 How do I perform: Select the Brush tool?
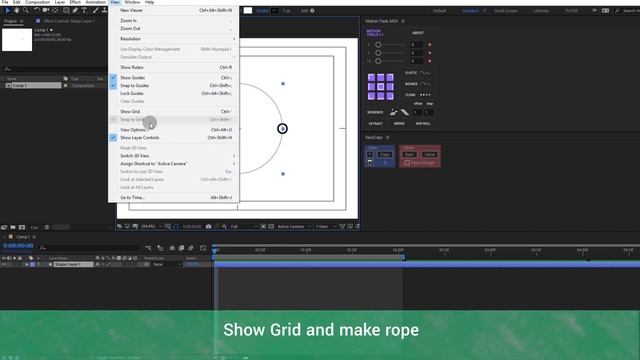tap(96, 10)
